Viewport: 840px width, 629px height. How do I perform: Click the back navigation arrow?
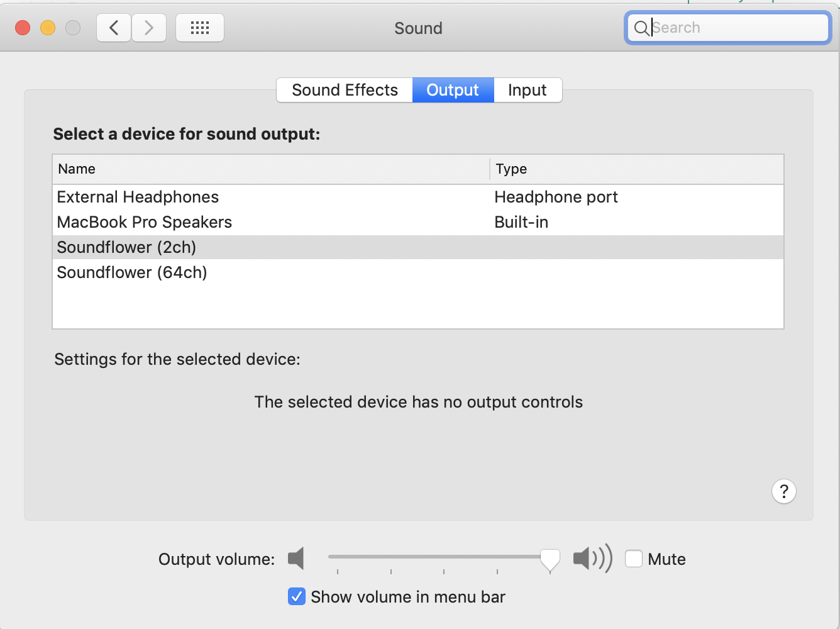pos(114,28)
